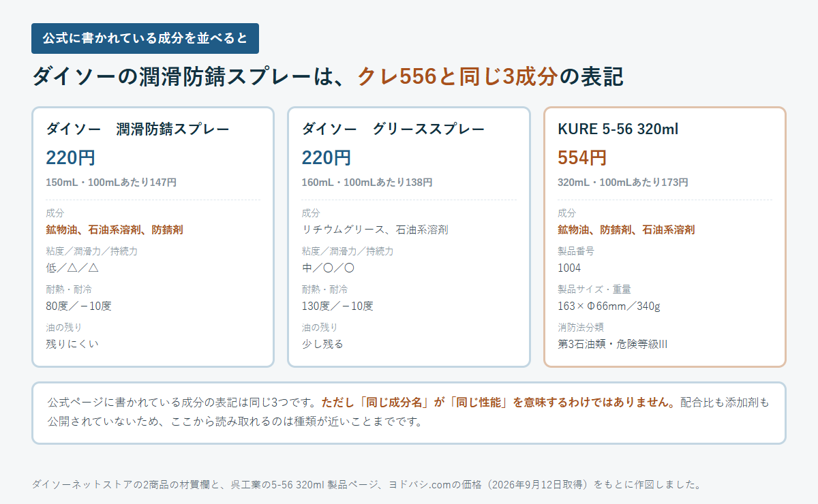Image resolution: width=818 pixels, height=504 pixels.
Task: Click the headline ダイソーの潤滑防錆スプレーは、クレ556と同じ3成分の表記
Action: (x=328, y=76)
